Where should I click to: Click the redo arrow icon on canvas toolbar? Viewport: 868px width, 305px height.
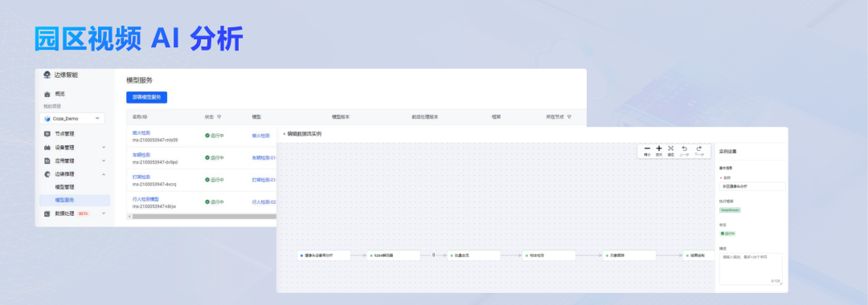point(699,148)
